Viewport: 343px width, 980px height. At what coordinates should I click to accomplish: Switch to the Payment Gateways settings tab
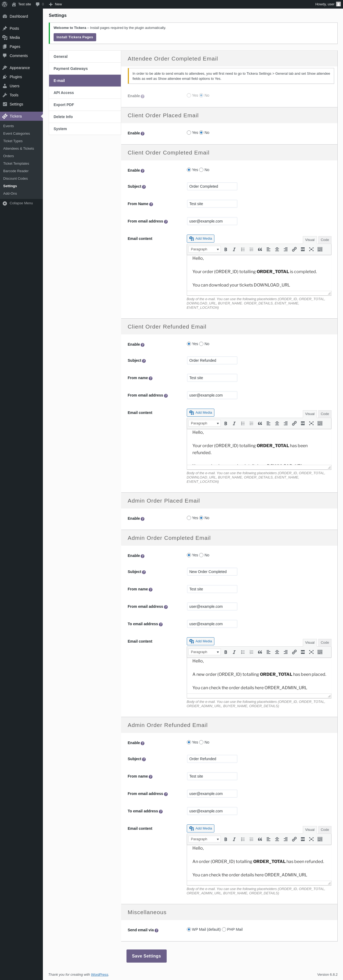tap(70, 69)
